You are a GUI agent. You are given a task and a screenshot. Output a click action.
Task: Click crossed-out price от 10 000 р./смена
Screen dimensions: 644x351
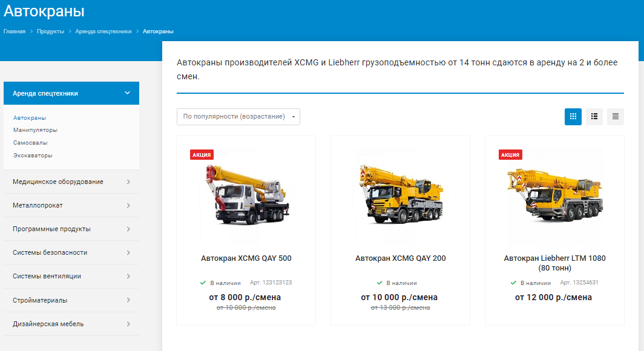(246, 307)
